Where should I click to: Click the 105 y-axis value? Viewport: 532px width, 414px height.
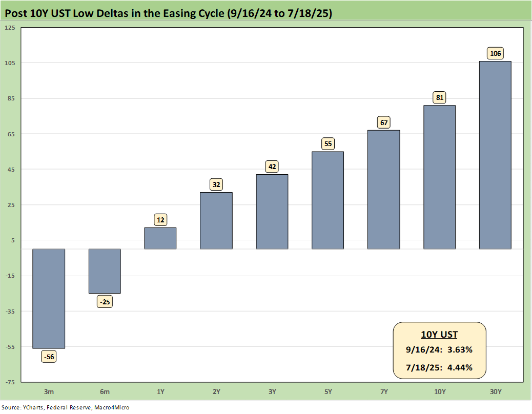10,63
